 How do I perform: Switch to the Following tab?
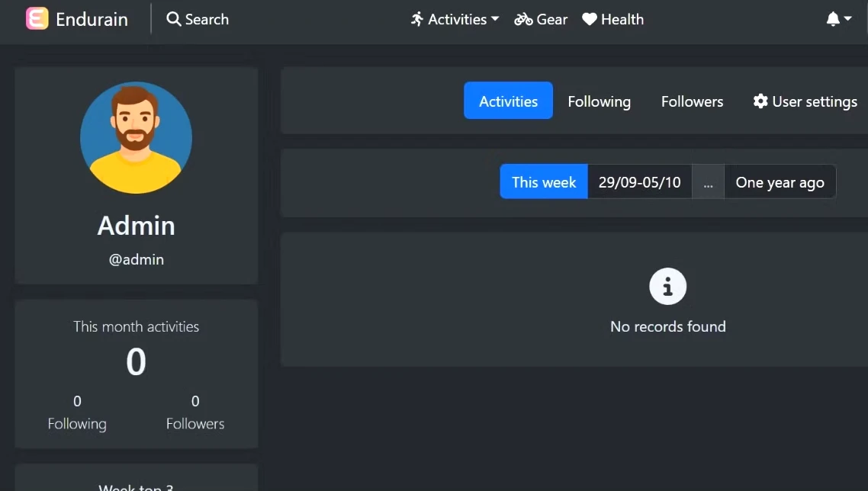(x=599, y=101)
